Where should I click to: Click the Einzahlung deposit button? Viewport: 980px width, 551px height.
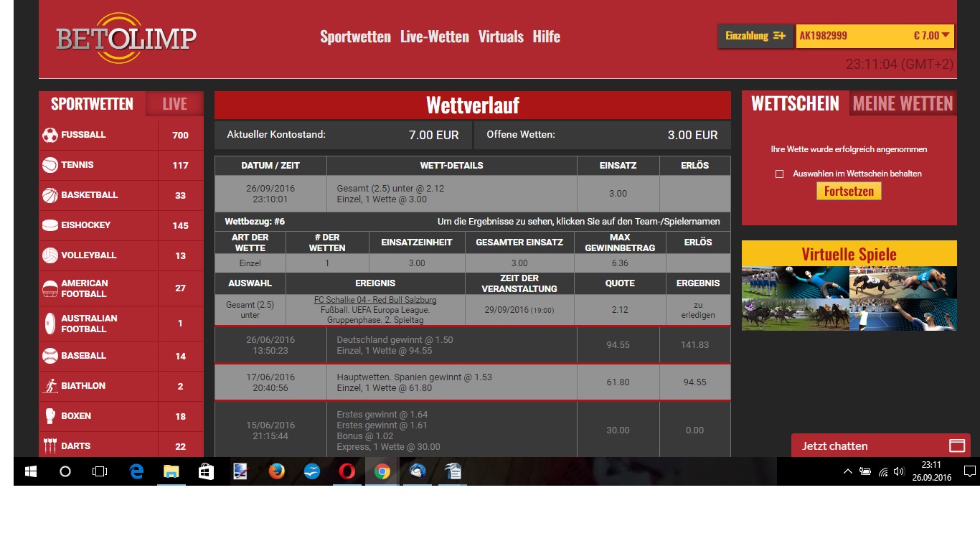coord(755,36)
